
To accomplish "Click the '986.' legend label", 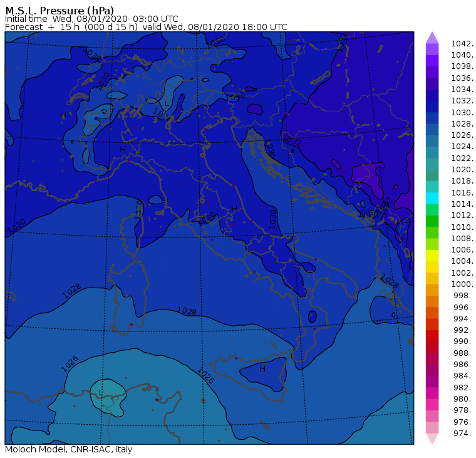I will [x=463, y=365].
